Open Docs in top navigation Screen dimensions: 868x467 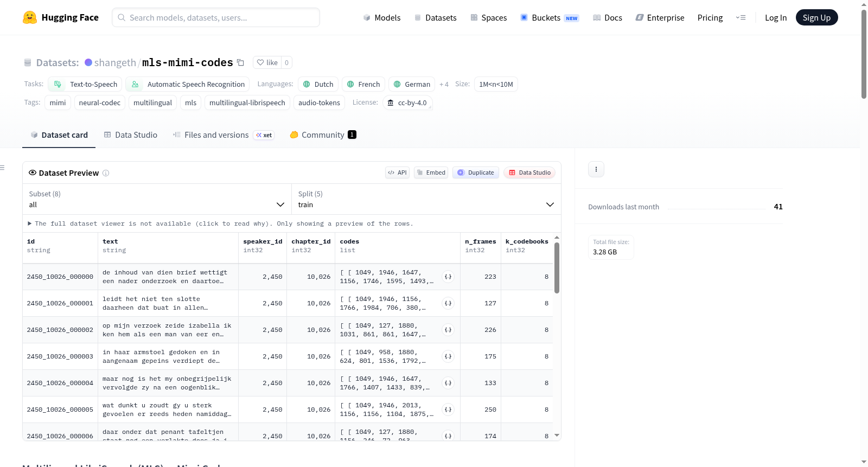(608, 17)
